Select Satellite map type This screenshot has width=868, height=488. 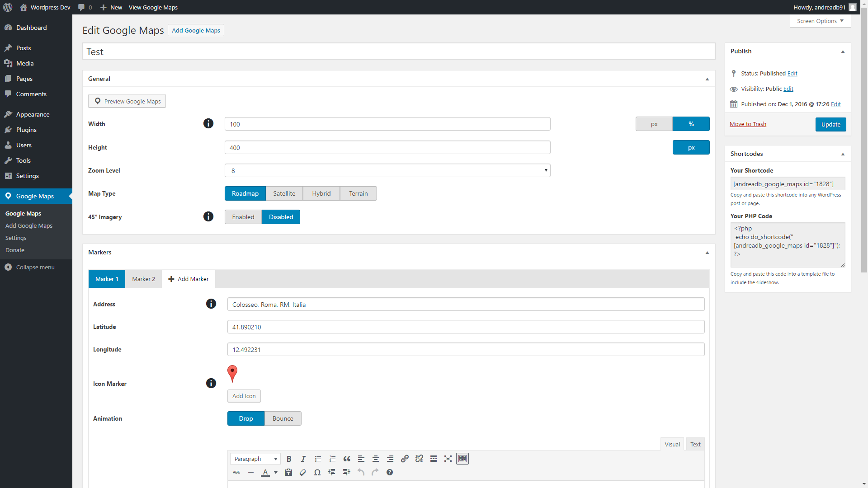(x=284, y=193)
